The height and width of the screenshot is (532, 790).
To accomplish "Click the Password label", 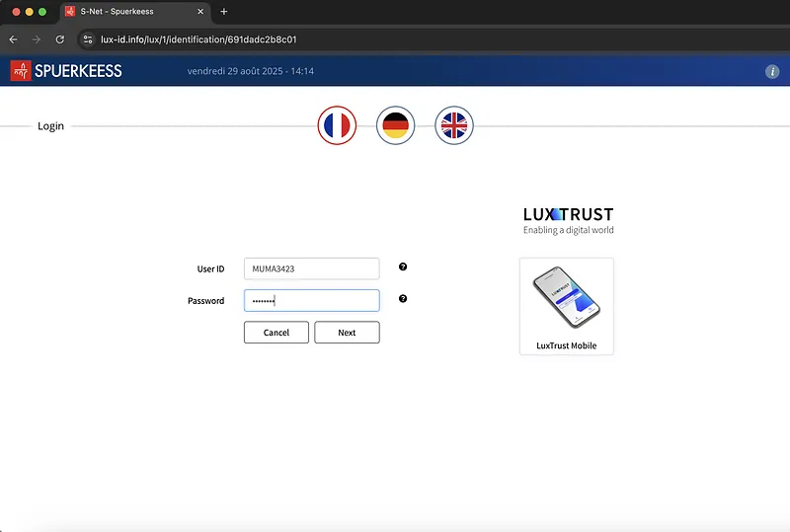I will click(x=206, y=301).
